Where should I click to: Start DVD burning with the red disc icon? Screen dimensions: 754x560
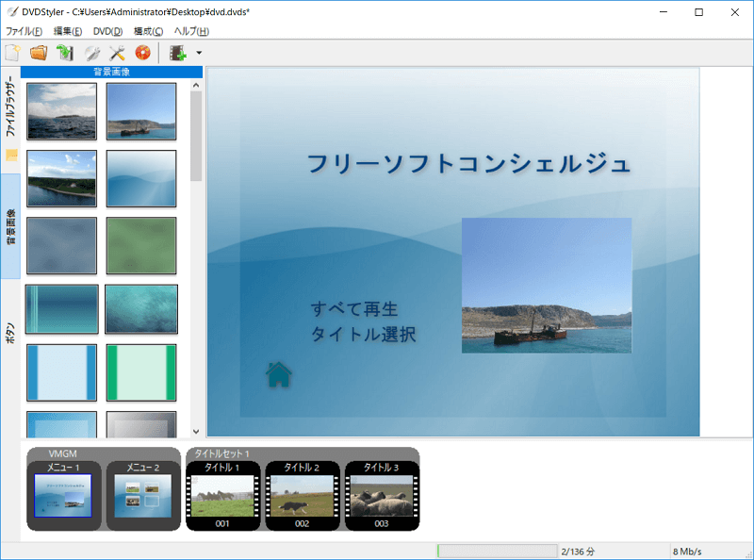(x=142, y=53)
